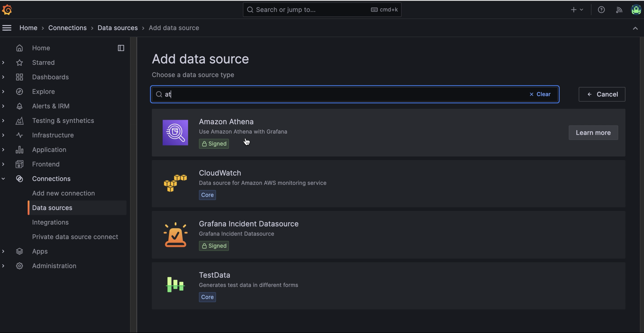The height and width of the screenshot is (333, 644).
Task: Go to Data sources breadcrumb link
Action: 118,28
